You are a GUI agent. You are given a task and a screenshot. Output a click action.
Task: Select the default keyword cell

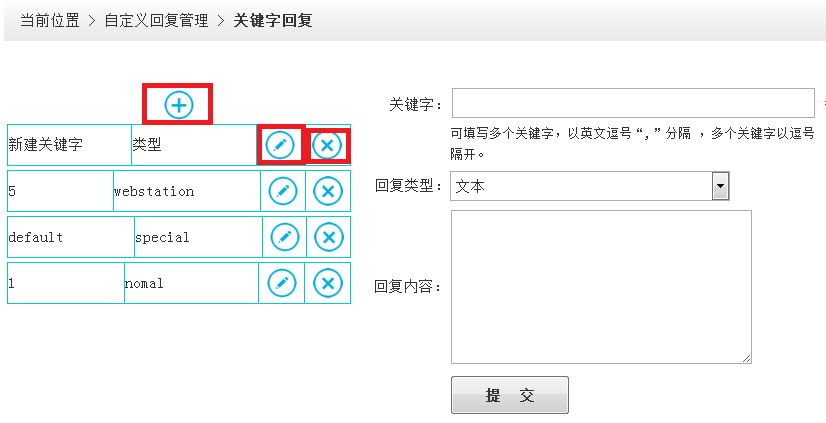pos(68,237)
